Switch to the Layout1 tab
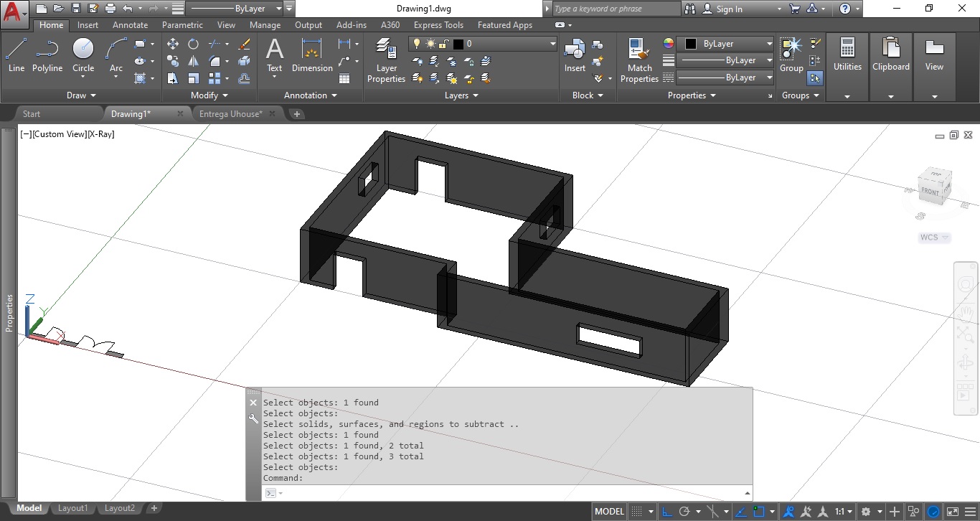This screenshot has height=521, width=980. coord(72,508)
